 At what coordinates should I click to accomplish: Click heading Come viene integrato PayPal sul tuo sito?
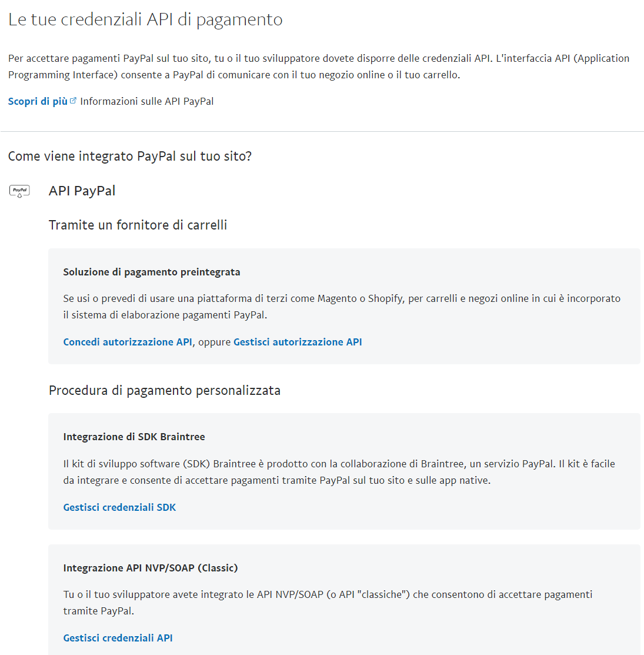[x=130, y=156]
